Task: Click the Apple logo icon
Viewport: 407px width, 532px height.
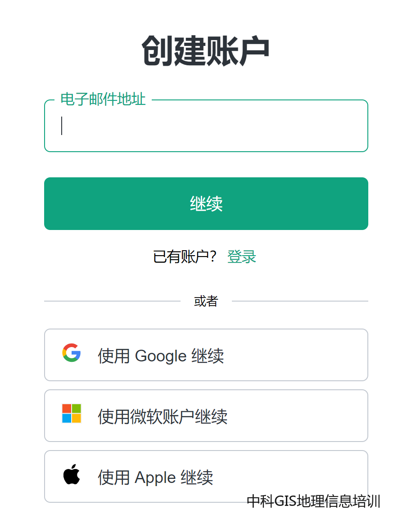Action: [x=72, y=475]
